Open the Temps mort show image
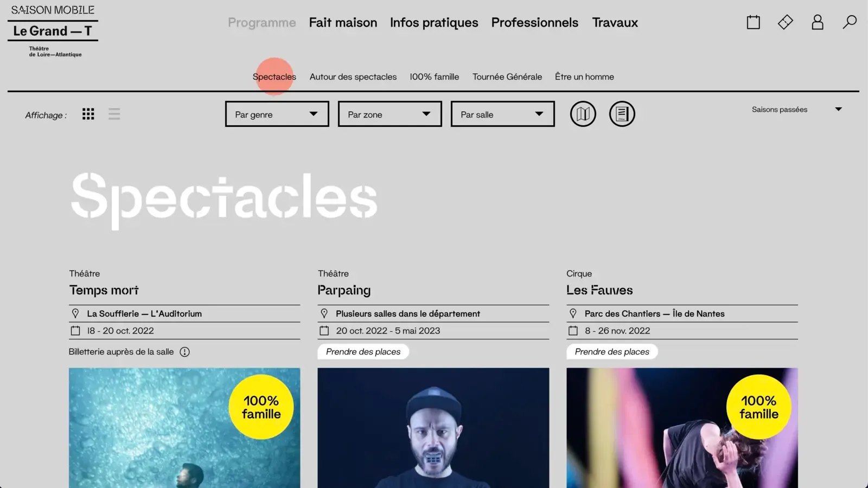The image size is (868, 488). point(184,428)
